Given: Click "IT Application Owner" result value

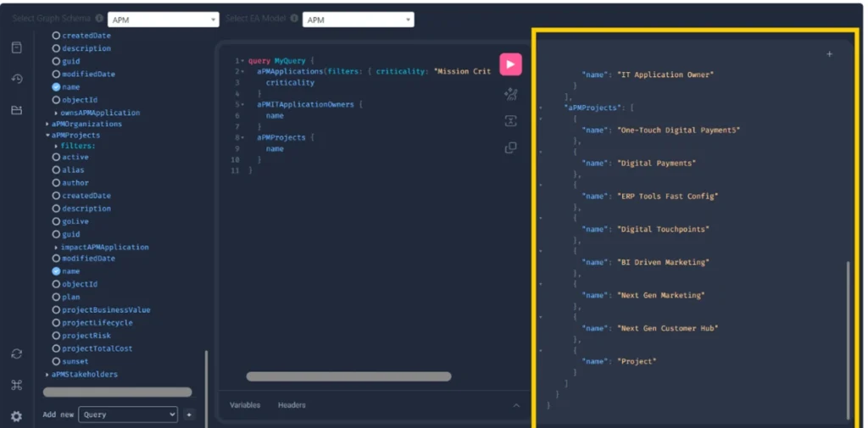Looking at the screenshot, I should pyautogui.click(x=665, y=75).
